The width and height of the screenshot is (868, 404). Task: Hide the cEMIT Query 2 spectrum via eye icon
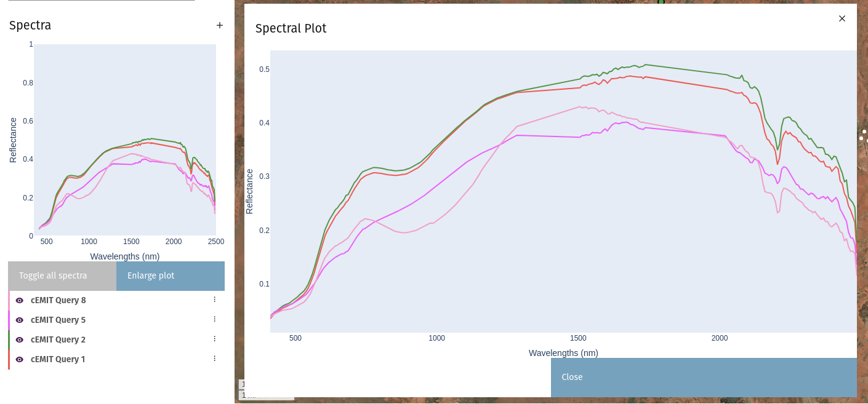[20, 339]
